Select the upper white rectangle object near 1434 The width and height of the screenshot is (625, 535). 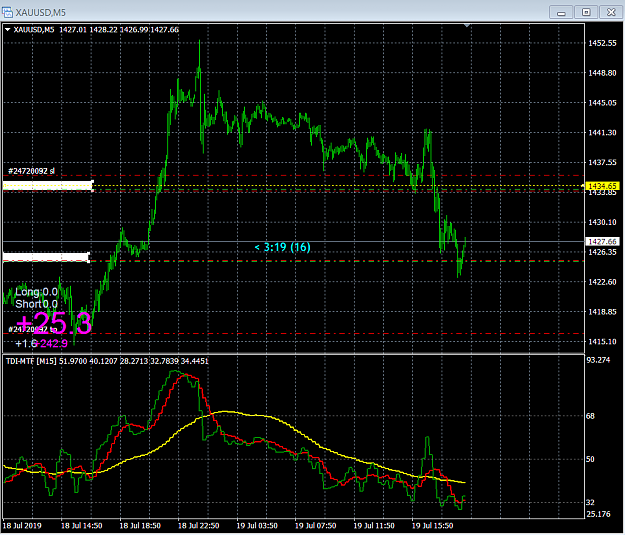(x=48, y=186)
